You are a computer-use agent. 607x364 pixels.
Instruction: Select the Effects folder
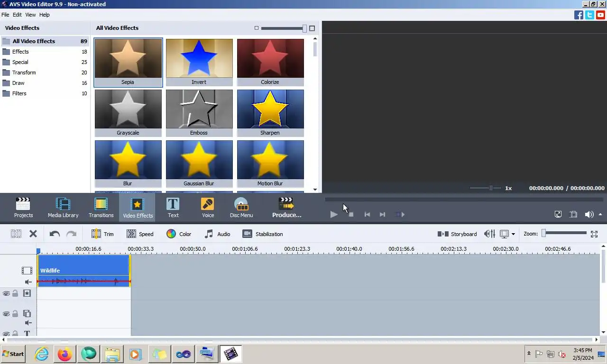(x=45, y=52)
